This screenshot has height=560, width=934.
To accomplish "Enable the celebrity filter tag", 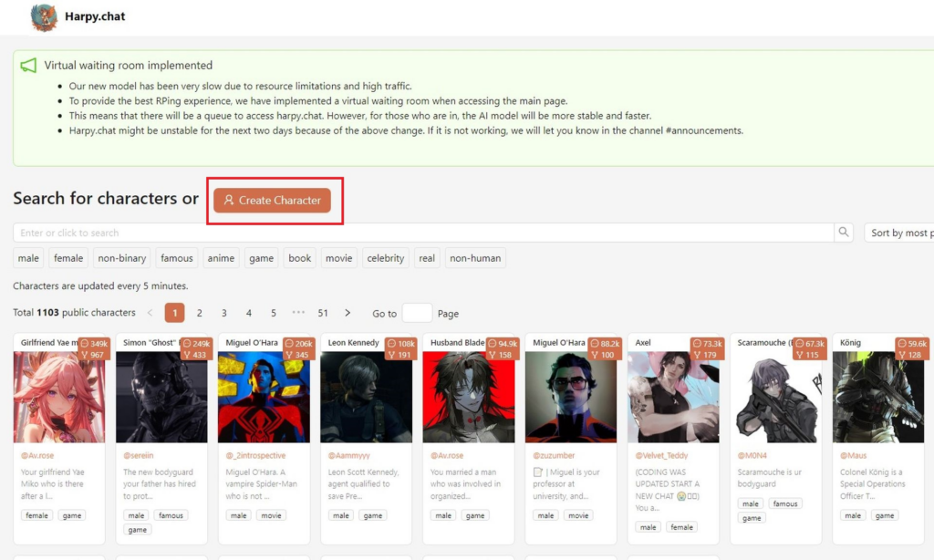I will point(386,258).
